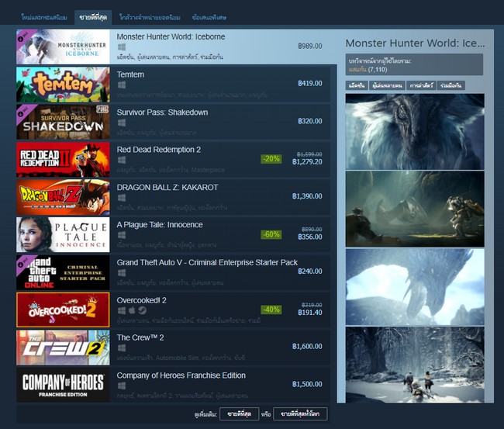
Task: Click the -40% discount badge on Overcooked! 2
Action: click(271, 310)
